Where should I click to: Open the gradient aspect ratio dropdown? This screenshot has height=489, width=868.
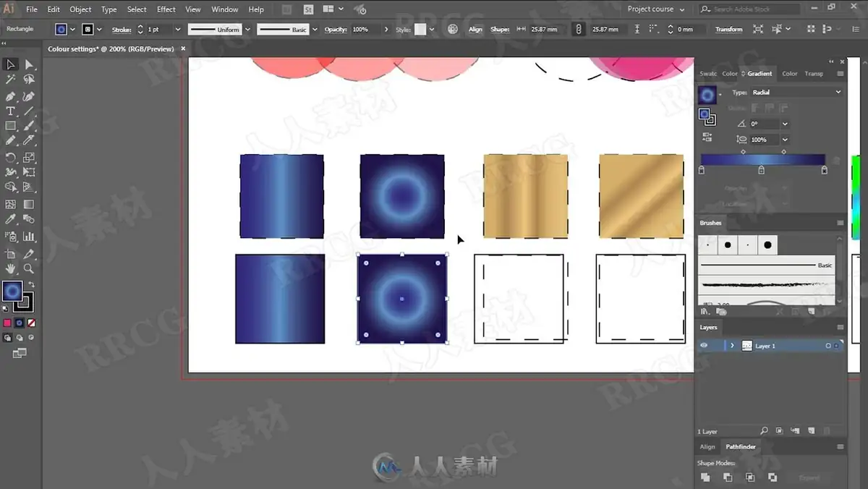coord(785,140)
